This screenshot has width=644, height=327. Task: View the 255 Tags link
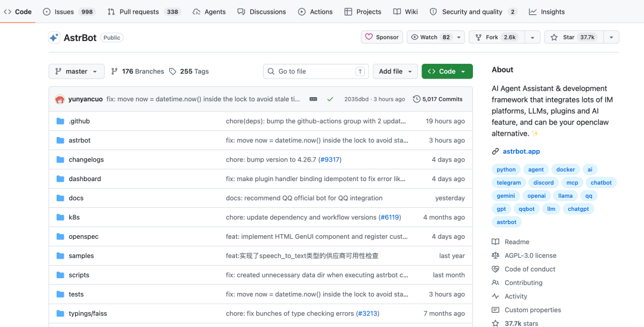pos(189,71)
